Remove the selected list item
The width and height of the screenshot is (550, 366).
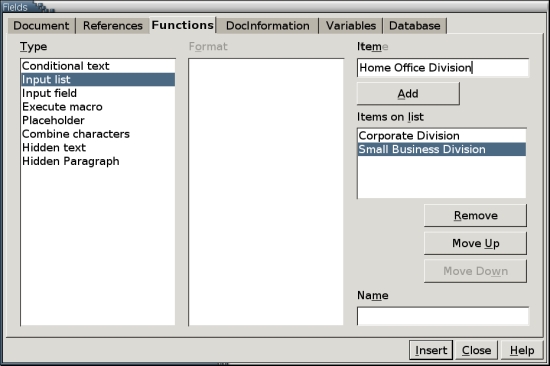click(x=475, y=215)
